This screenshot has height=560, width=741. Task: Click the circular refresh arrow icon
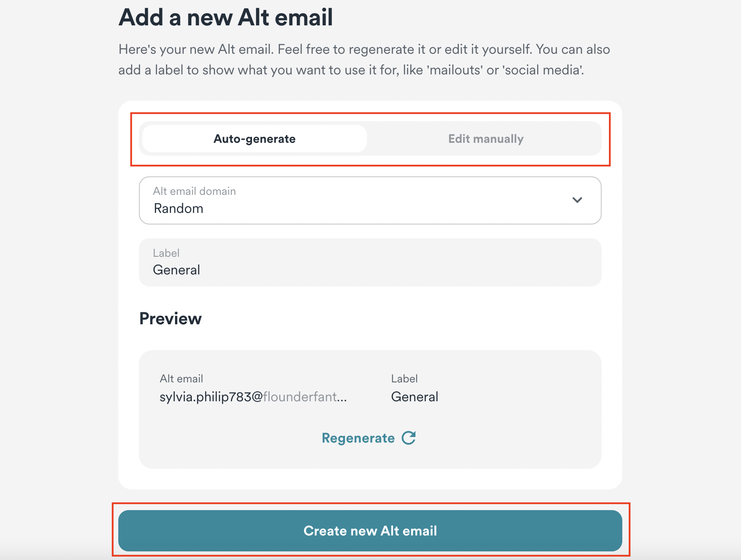pyautogui.click(x=409, y=438)
